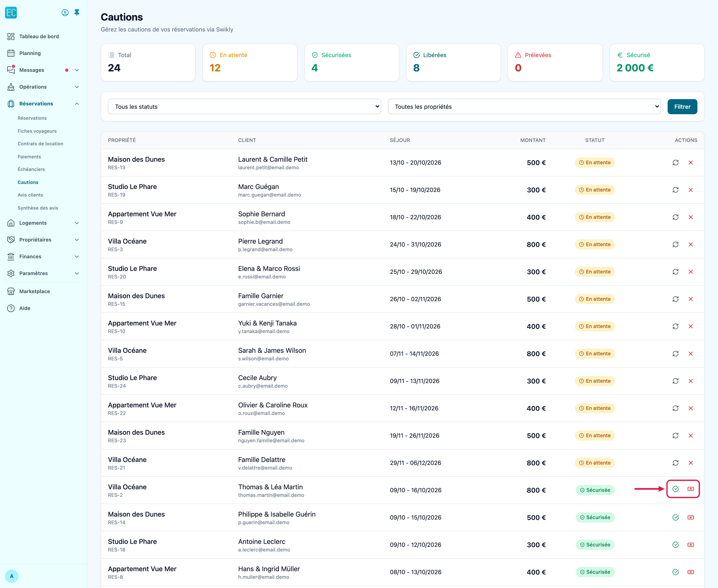Refresh the caution for Elena & Marco Rossi

pos(675,272)
